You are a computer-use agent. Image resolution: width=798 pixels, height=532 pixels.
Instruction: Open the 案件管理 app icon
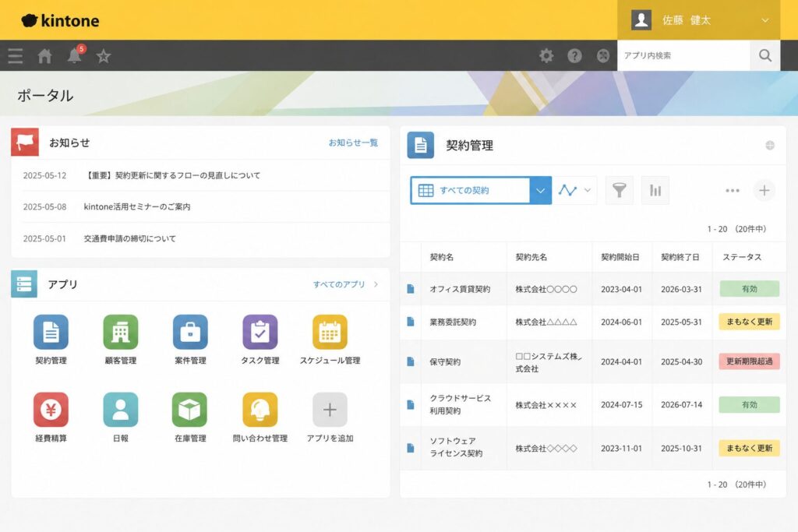tap(190, 332)
